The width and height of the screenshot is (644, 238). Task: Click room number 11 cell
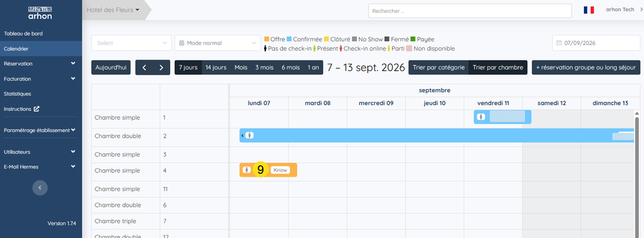(x=194, y=189)
